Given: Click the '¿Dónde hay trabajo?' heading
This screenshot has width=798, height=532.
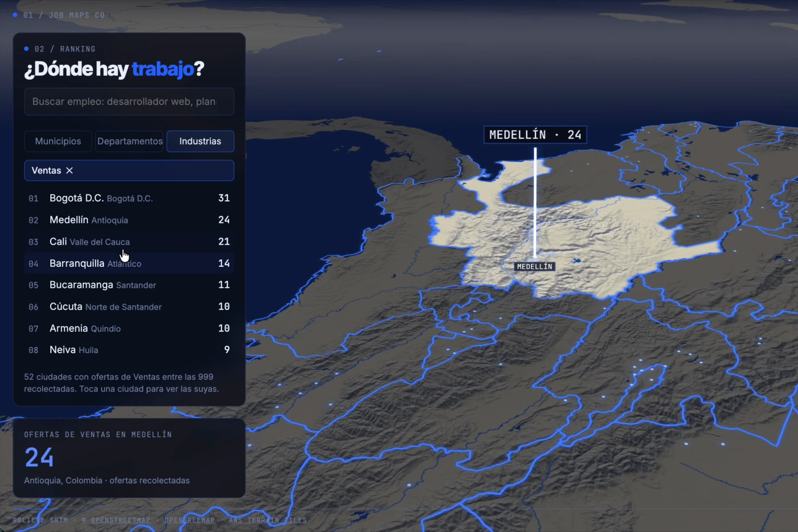Looking at the screenshot, I should 114,69.
